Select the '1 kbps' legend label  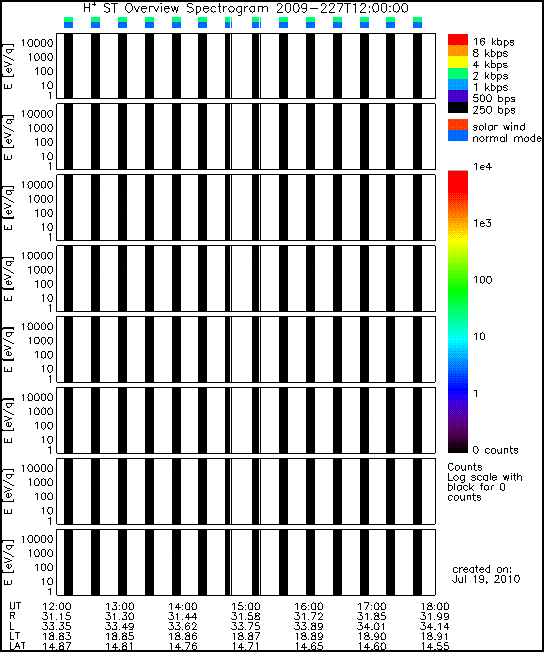[491, 87]
